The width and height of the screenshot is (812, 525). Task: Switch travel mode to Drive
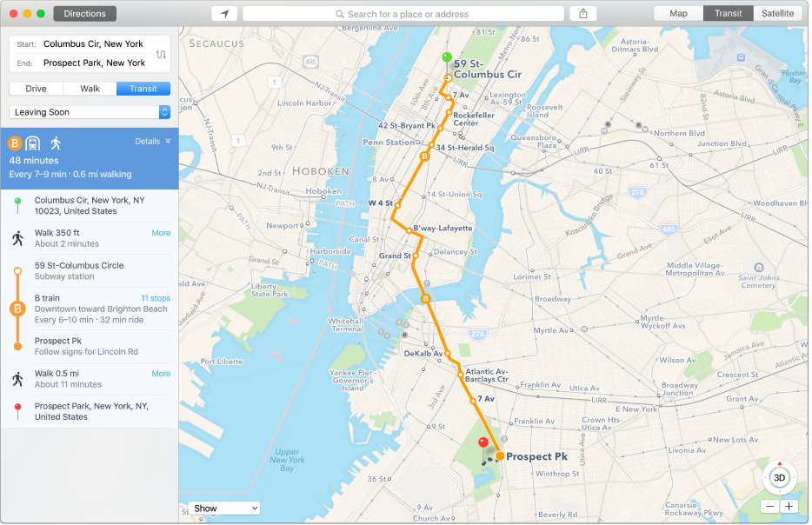click(37, 89)
